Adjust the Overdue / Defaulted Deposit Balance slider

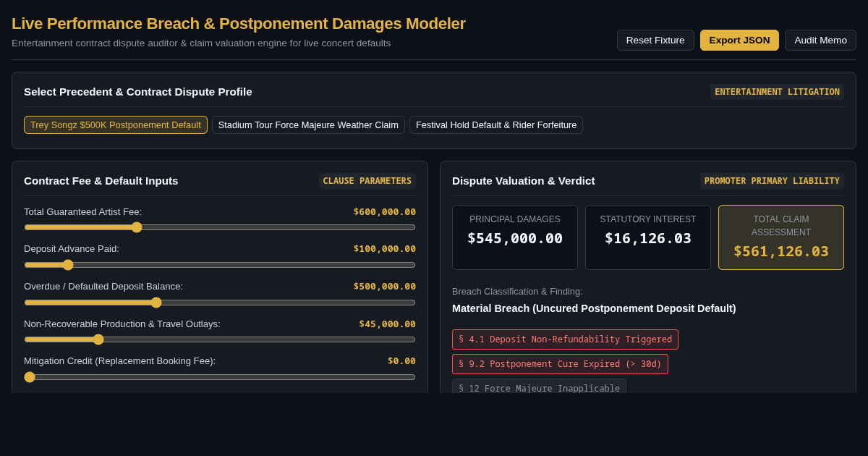point(220,303)
